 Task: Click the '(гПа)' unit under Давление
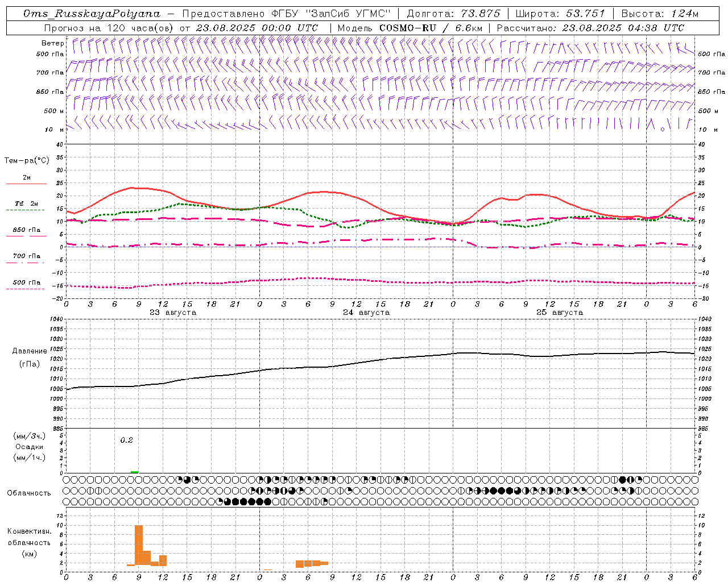pyautogui.click(x=30, y=364)
